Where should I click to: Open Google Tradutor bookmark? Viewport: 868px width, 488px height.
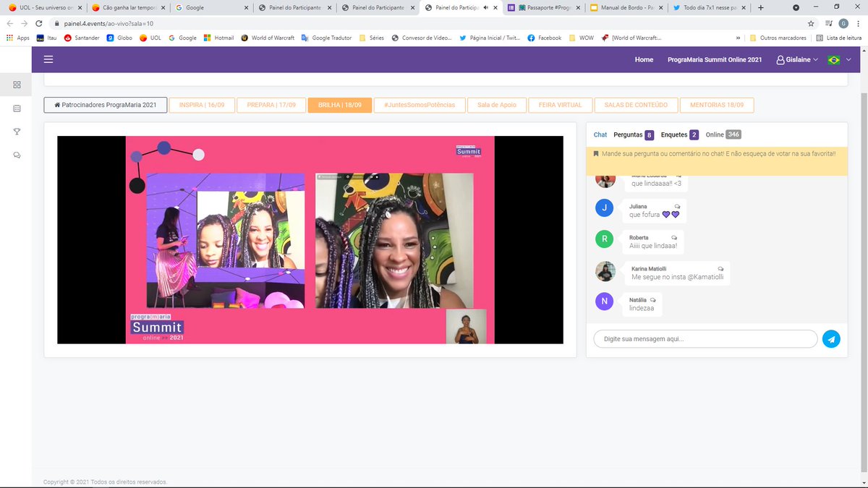(x=326, y=38)
